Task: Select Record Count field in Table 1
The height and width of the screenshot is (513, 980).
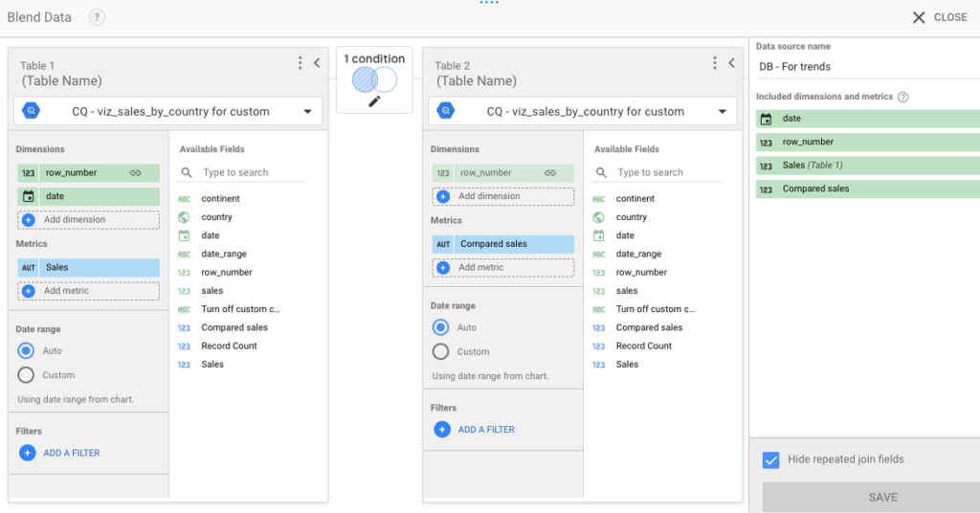Action: tap(229, 346)
